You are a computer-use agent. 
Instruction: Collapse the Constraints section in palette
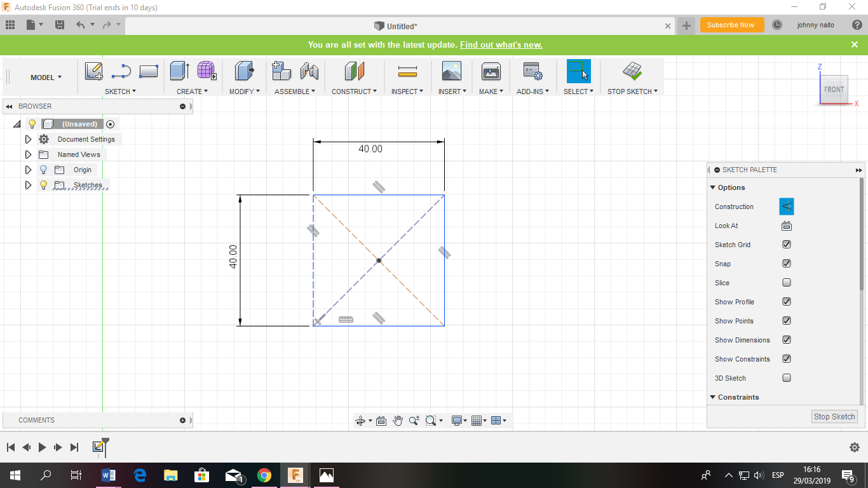[x=713, y=397]
